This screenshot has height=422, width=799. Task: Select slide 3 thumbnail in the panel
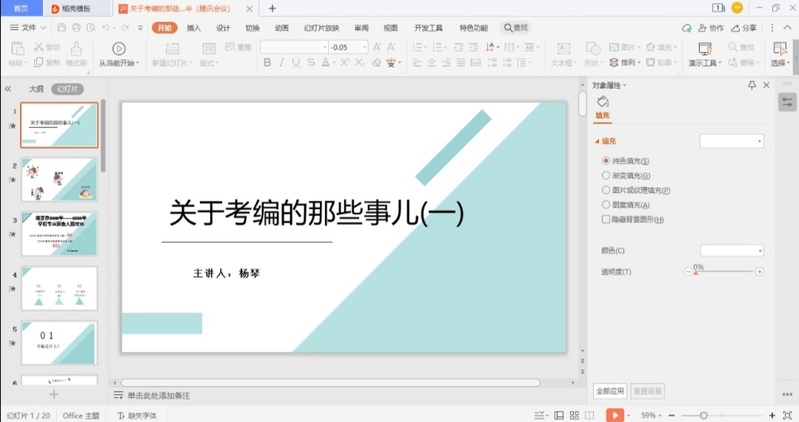59,233
